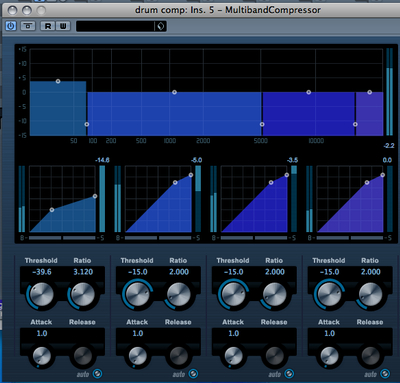This screenshot has height=383, width=400.
Task: Click the band 1/2 crossover frequency handle
Action: click(87, 124)
